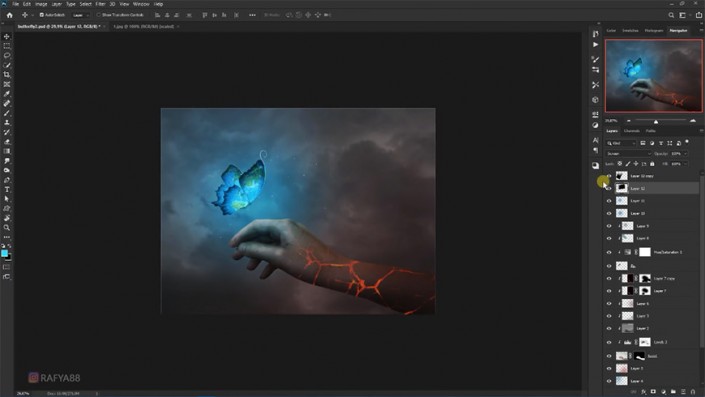Viewport: 705px width, 397px height.
Task: Open the search icon at top right
Action: click(x=671, y=15)
